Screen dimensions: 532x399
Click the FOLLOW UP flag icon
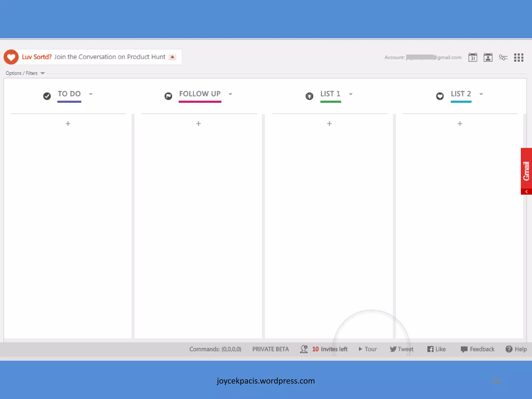[168, 96]
